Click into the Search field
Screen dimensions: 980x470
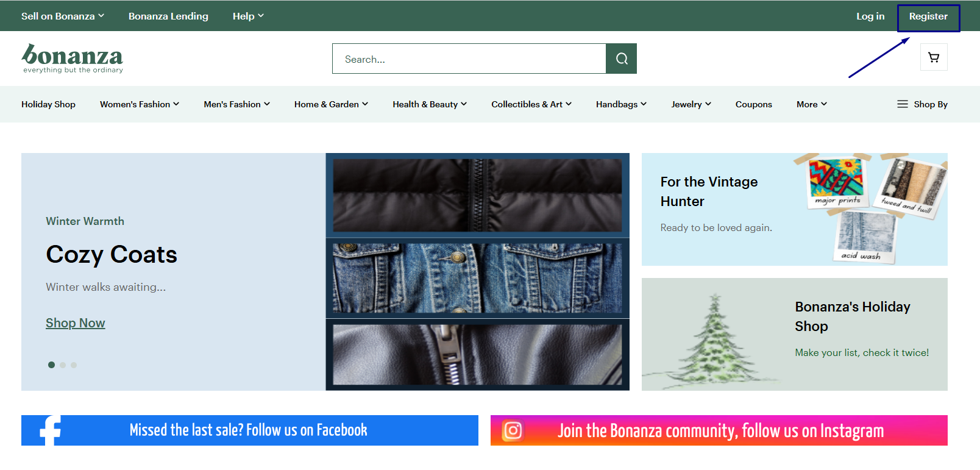click(x=469, y=59)
